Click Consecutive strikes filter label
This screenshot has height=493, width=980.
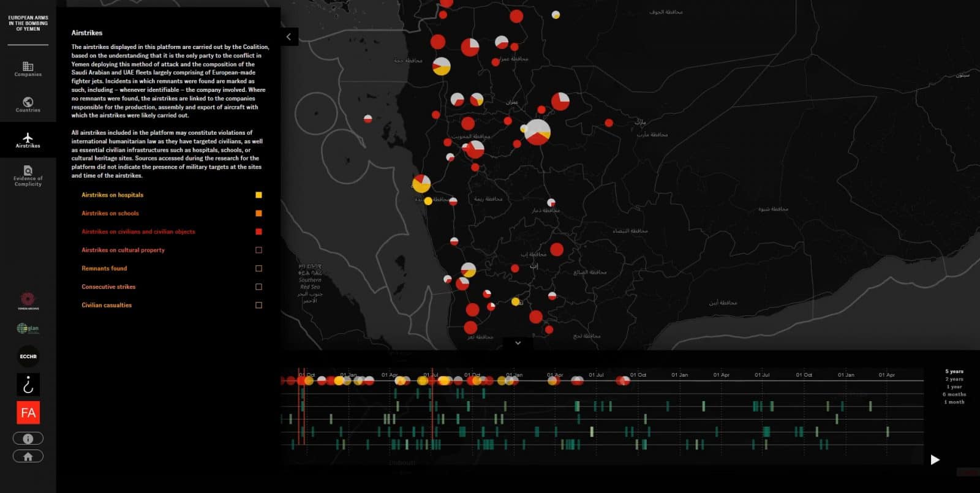click(x=108, y=287)
